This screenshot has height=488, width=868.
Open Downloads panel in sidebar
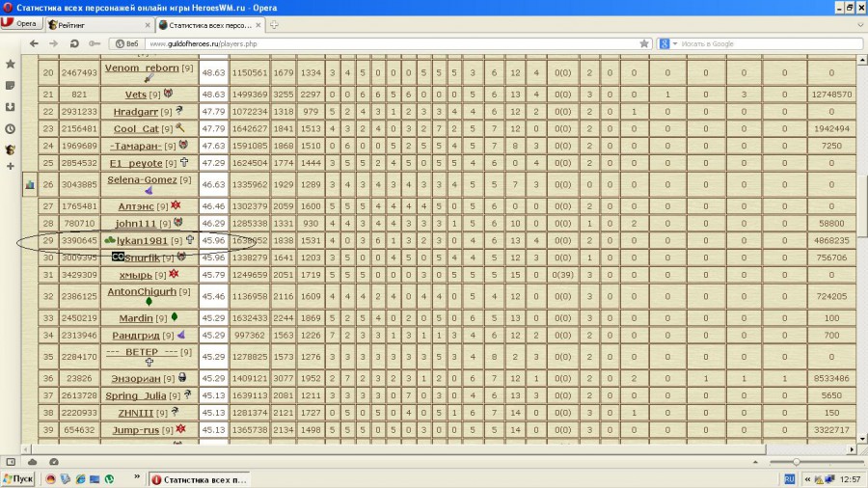click(x=10, y=107)
